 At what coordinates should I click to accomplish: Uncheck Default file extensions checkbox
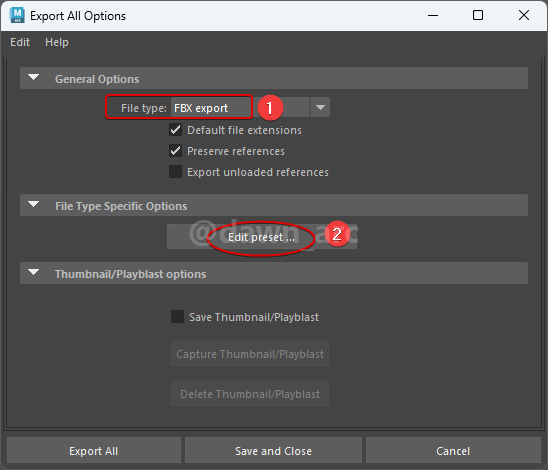tap(175, 130)
